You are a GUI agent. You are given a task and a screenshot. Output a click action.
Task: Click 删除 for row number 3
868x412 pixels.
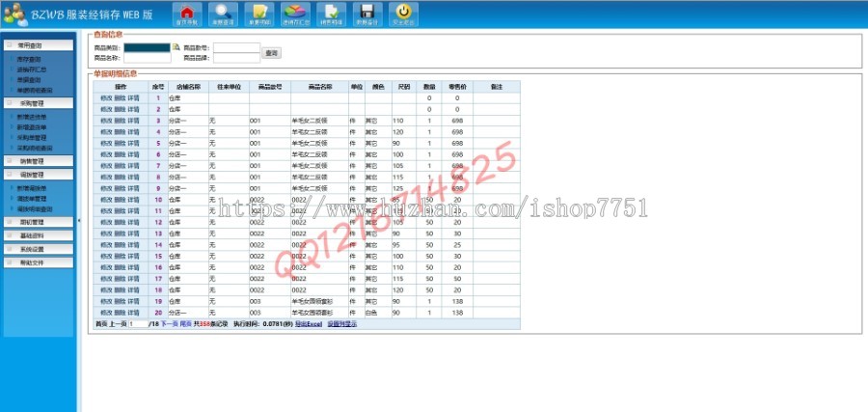tap(120, 121)
